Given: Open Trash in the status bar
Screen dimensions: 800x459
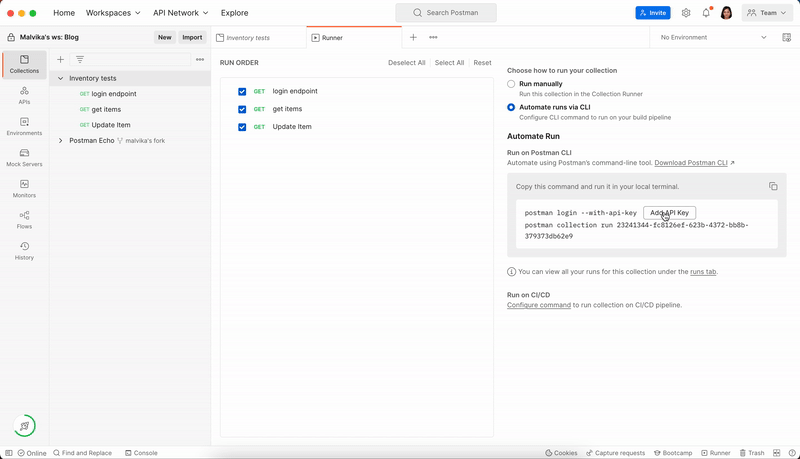Looking at the screenshot, I should [x=752, y=453].
